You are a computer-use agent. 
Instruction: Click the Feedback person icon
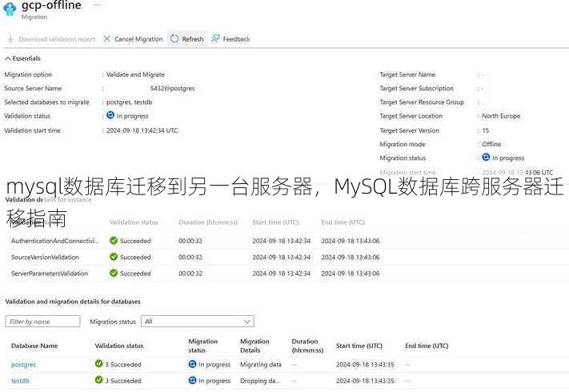[215, 38]
